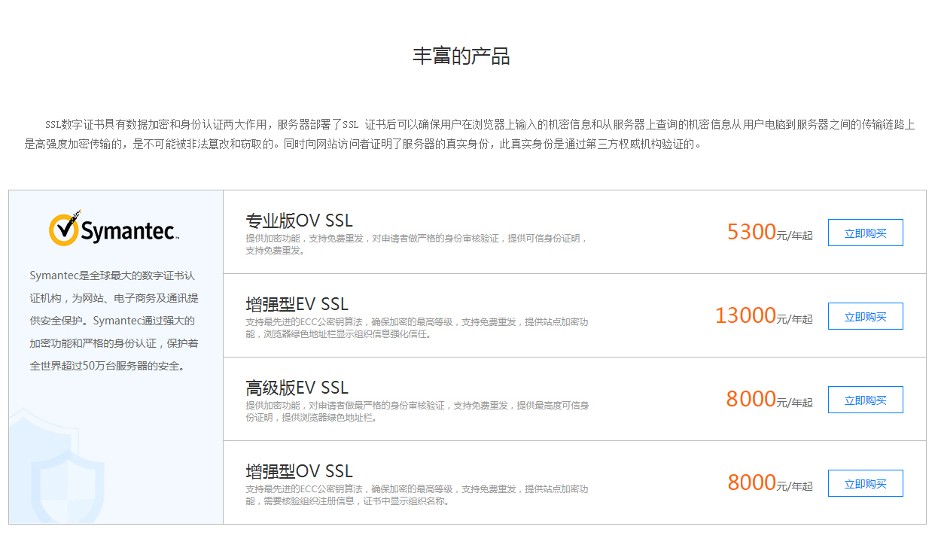938x560 pixels.
Task: Click the Symantec company description text
Action: [114, 321]
